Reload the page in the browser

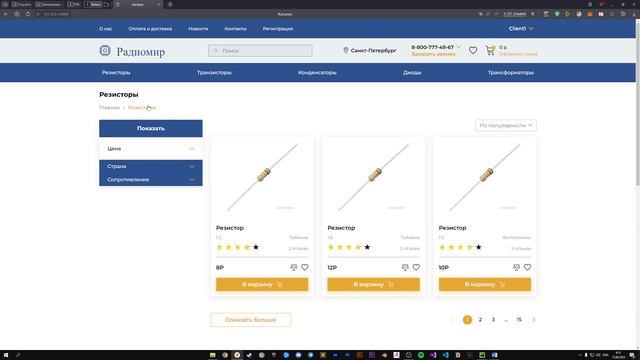pyautogui.click(x=28, y=14)
